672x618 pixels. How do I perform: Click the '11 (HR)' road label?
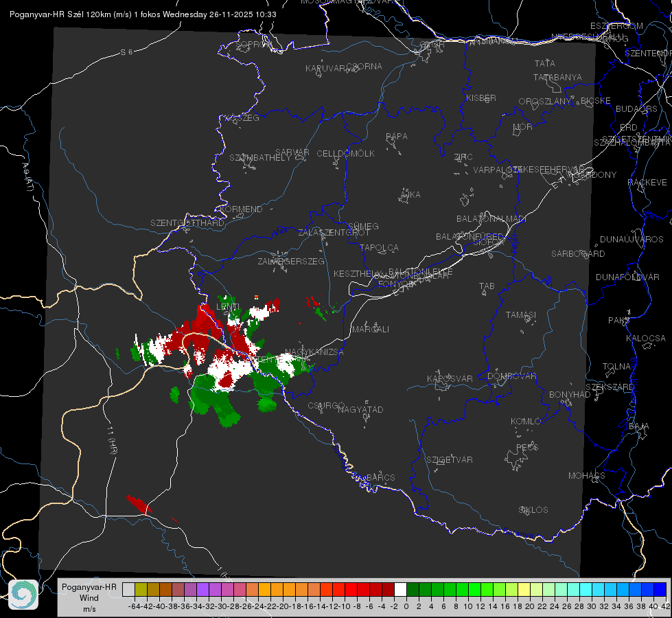112,439
